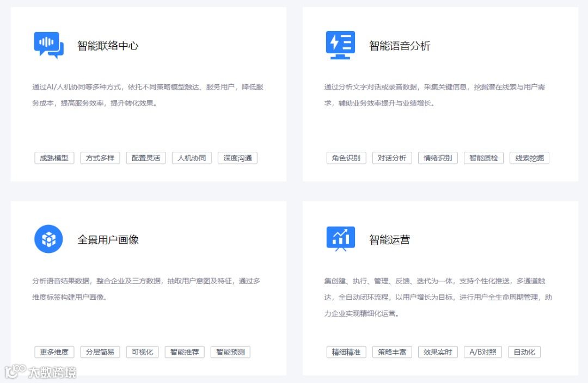Click the A/B对照 tag
The width and height of the screenshot is (588, 383).
[483, 351]
